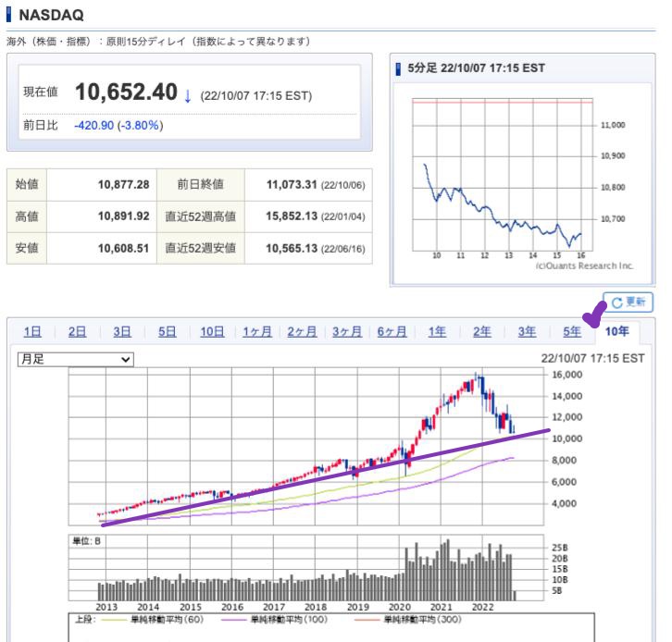Click the high price 10,891.92

pyautogui.click(x=123, y=216)
